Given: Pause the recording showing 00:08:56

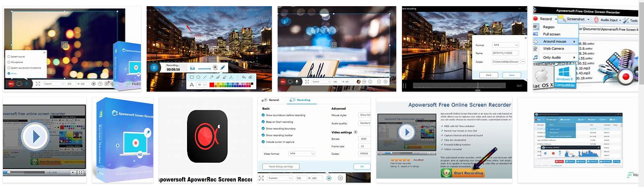Looking at the screenshot, I should (x=154, y=67).
